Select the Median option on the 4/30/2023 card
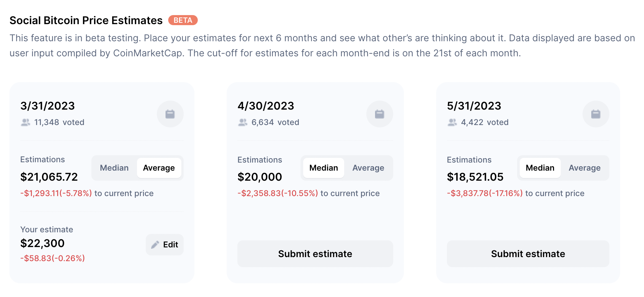644x297 pixels. click(x=323, y=168)
